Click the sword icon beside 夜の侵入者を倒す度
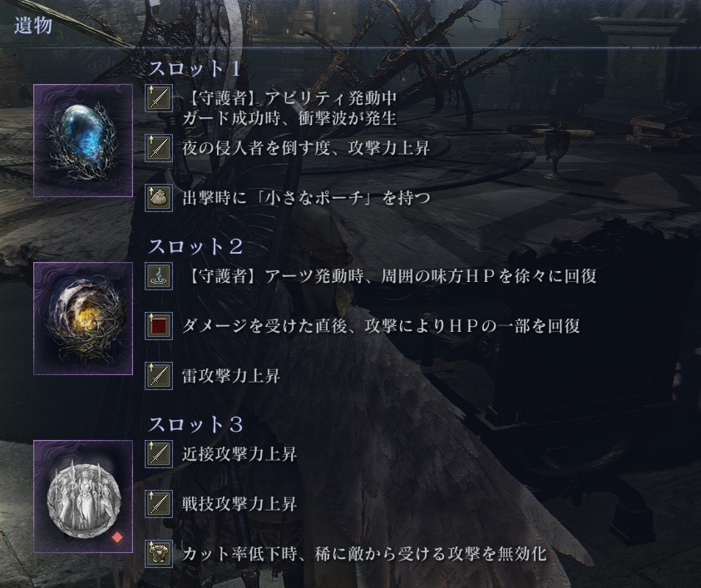The image size is (701, 588). [159, 148]
